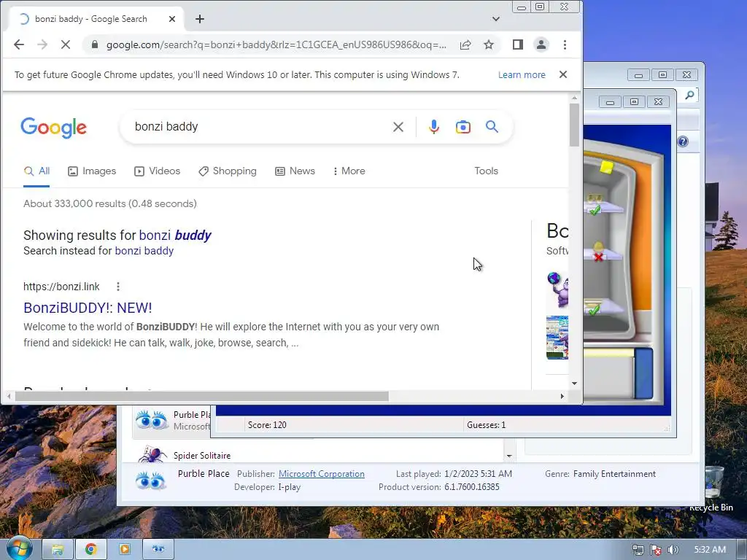Submit search with magnifier icon
747x560 pixels.
tap(492, 127)
